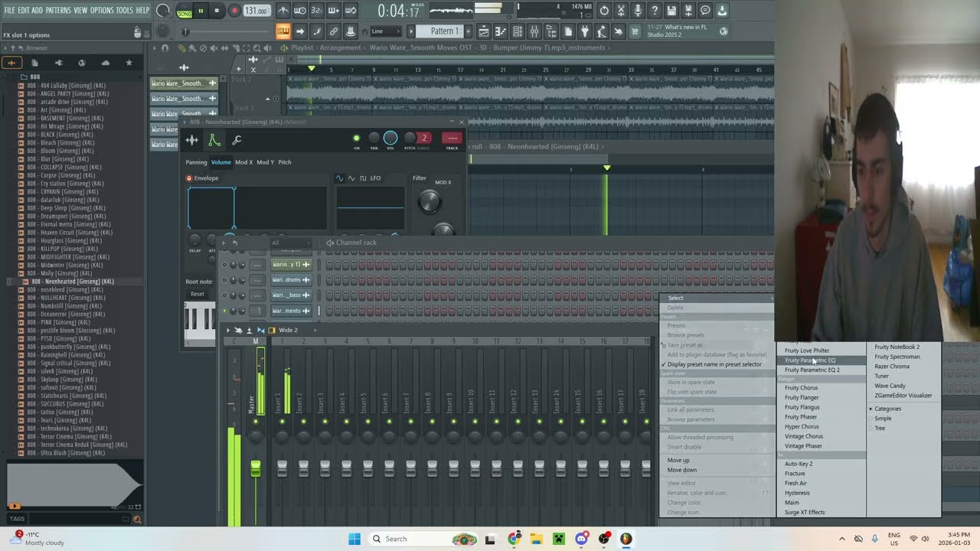
Task: Select the Volume envelope tab
Action: point(221,162)
